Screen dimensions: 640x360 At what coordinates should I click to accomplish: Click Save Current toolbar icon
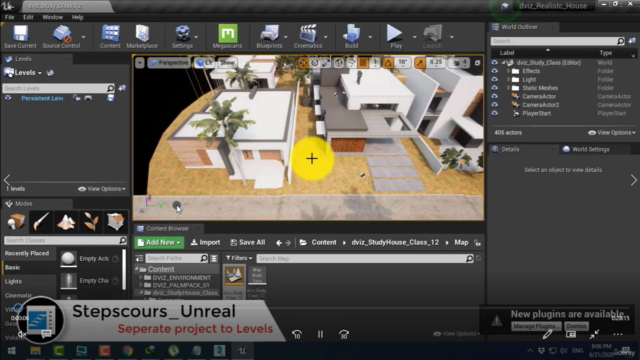tap(20, 36)
